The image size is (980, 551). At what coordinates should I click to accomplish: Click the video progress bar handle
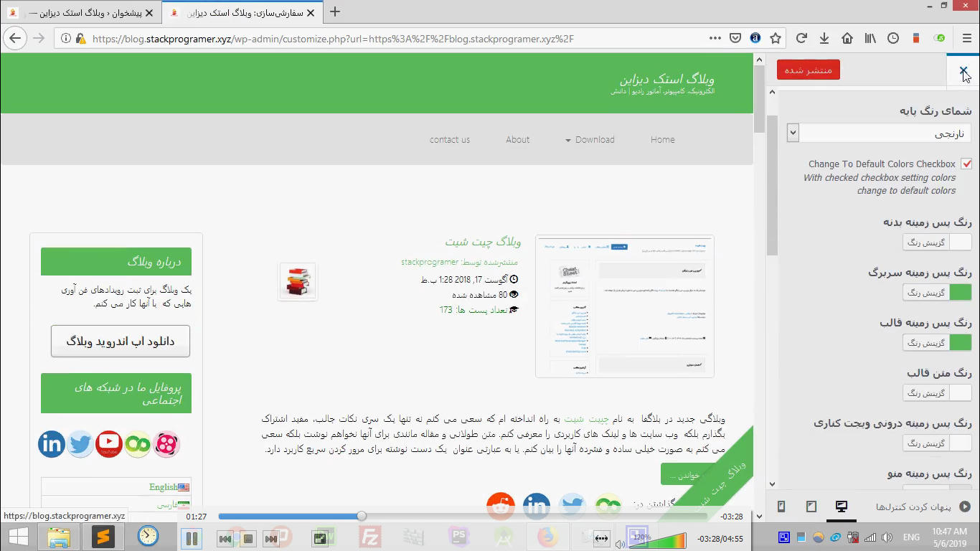tap(362, 516)
